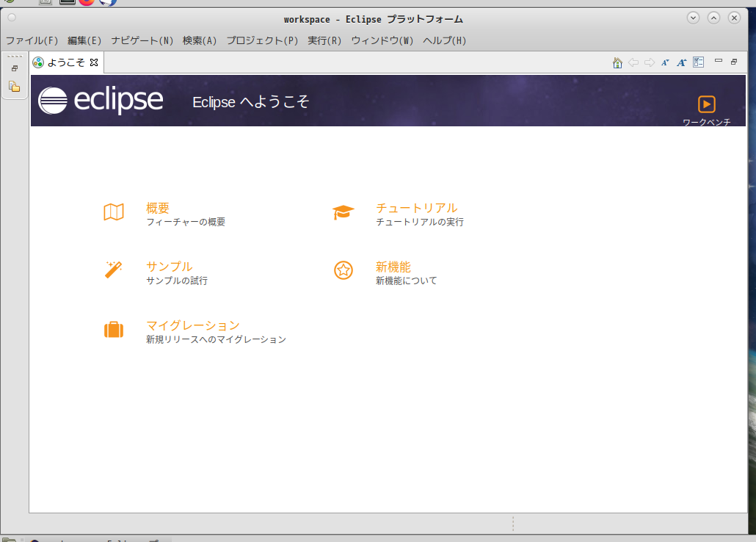
Task: Click the orange Workbench play icon
Action: pyautogui.click(x=706, y=104)
